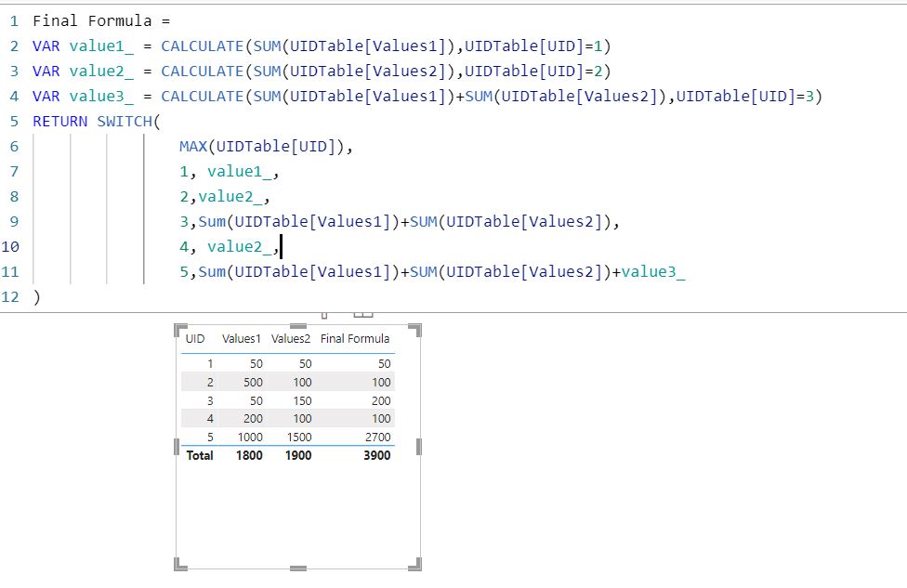The width and height of the screenshot is (907, 588).
Task: Click 'value3_' at end of line 11
Action: [x=653, y=272]
